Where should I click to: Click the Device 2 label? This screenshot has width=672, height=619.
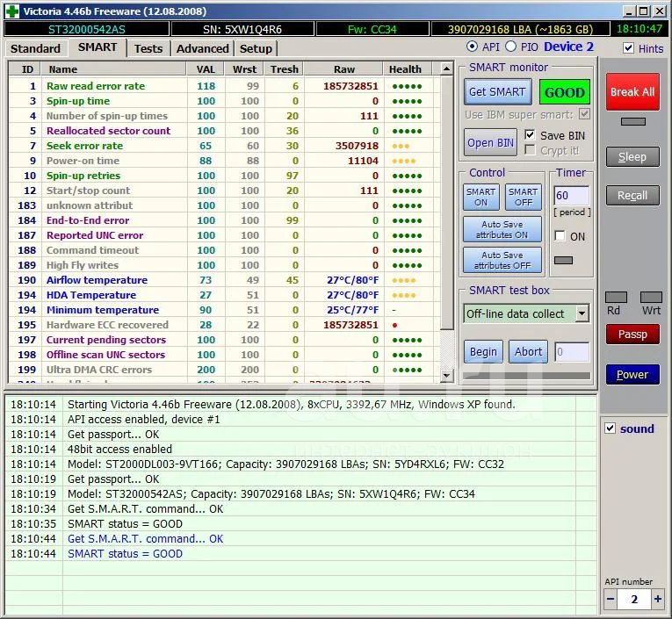568,47
